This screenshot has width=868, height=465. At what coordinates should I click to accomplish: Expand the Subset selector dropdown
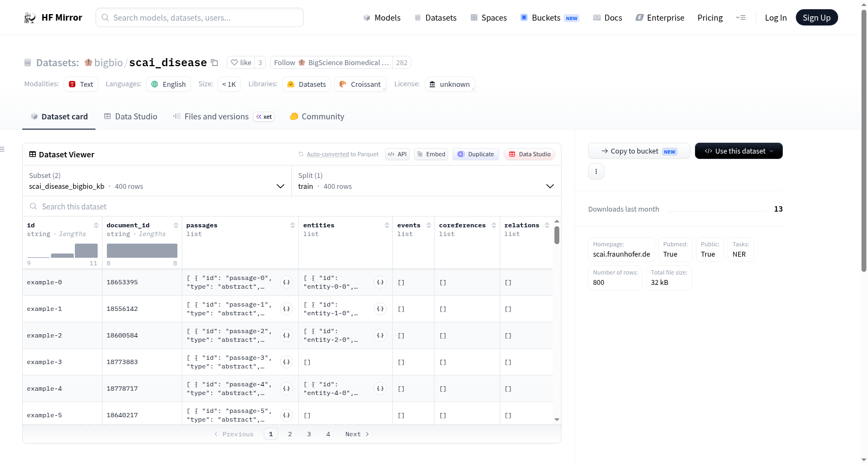click(x=157, y=181)
